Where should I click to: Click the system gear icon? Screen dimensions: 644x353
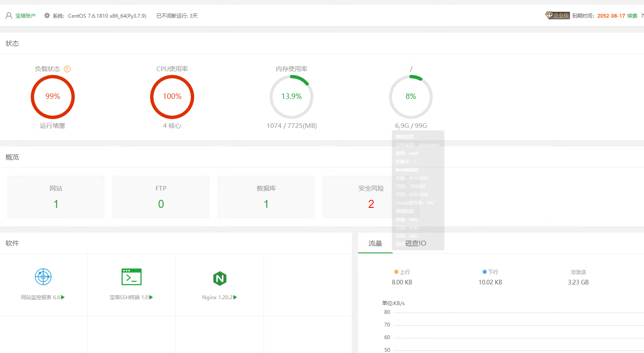click(47, 16)
